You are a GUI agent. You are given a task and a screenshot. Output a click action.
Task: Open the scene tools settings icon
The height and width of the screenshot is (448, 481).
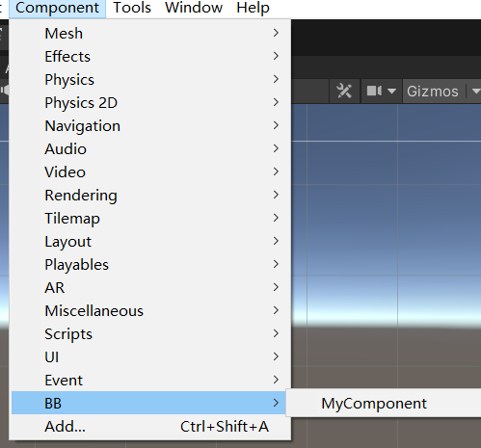tap(344, 92)
